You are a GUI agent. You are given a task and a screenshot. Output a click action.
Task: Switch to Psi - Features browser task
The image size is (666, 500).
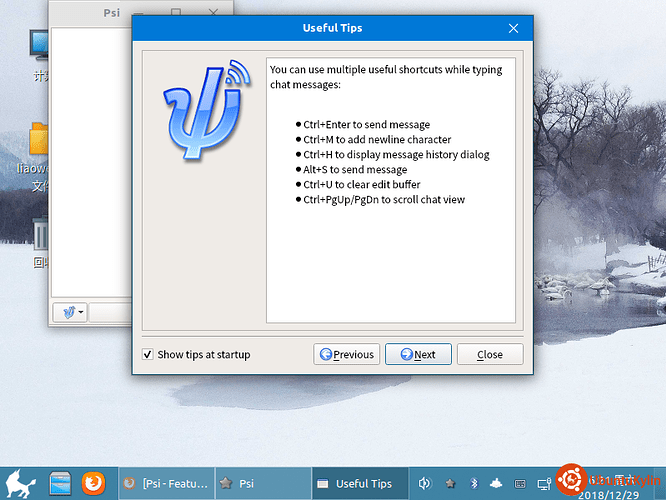tap(166, 483)
